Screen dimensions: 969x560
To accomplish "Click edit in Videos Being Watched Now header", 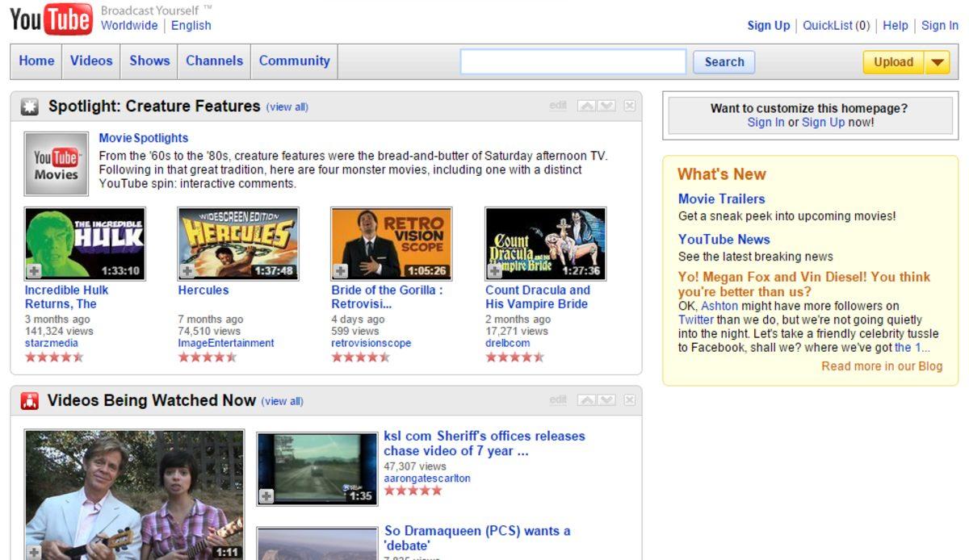I will [x=558, y=400].
